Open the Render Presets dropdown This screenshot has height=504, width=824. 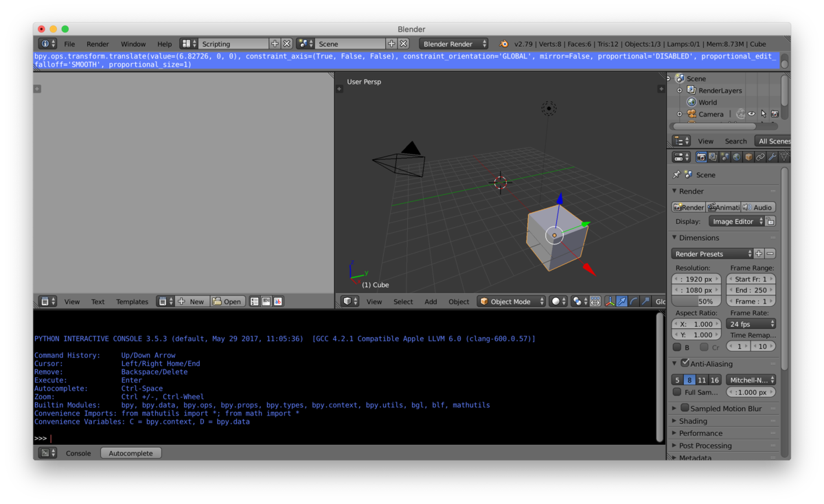712,253
